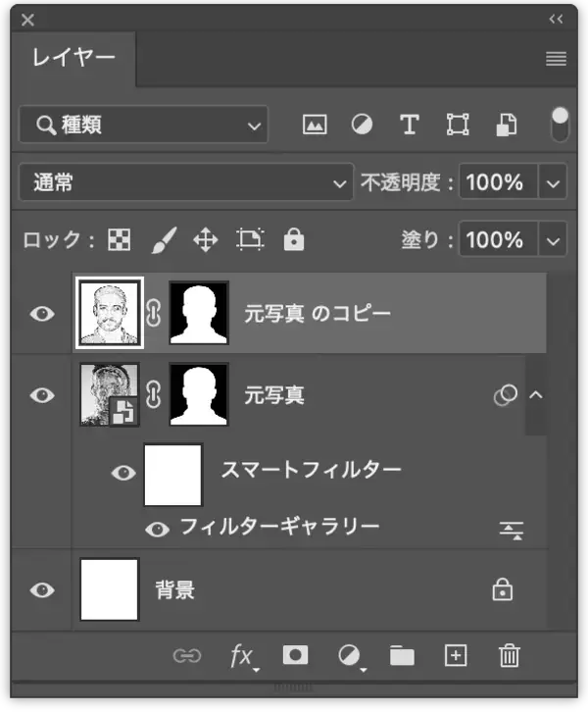Add a layer mask

[x=295, y=655]
